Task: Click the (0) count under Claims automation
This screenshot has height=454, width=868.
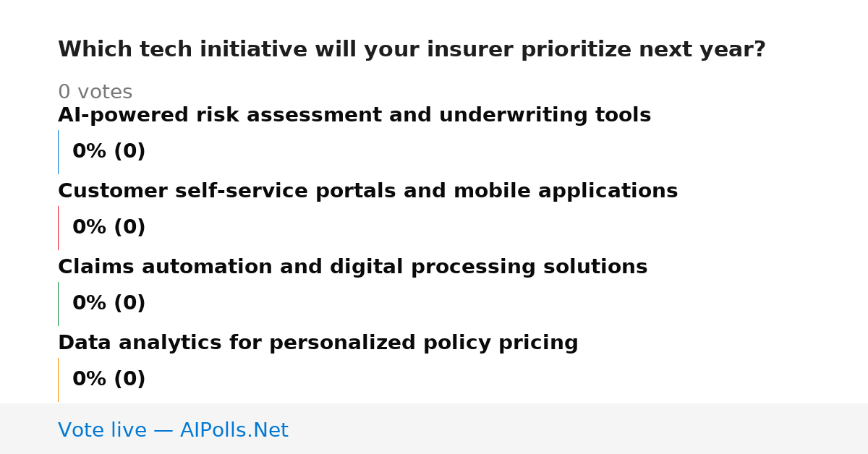Action: click(130, 304)
